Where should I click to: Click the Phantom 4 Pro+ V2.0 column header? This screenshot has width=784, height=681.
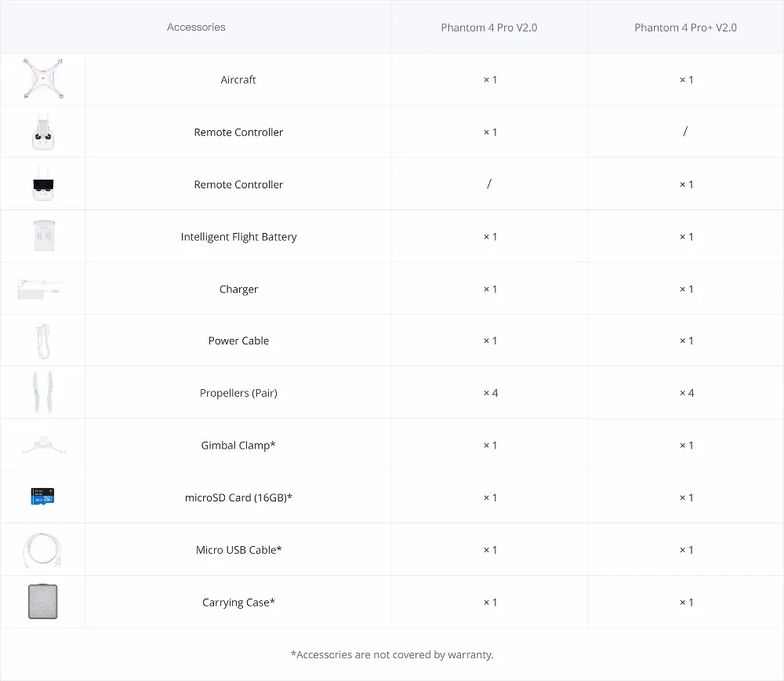[685, 27]
